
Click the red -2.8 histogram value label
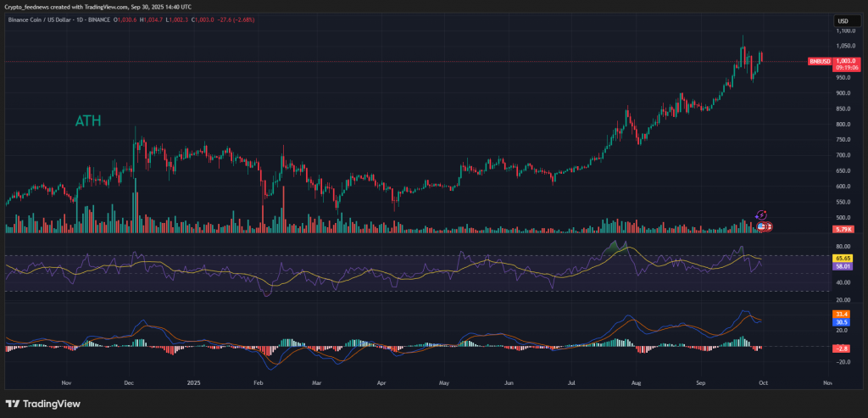pos(843,348)
